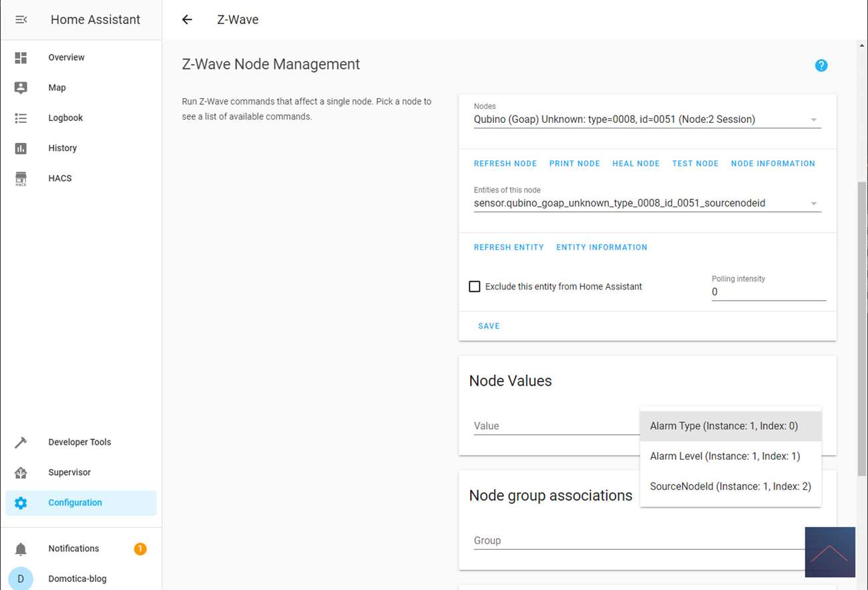The width and height of the screenshot is (868, 590).
Task: Click the HACS store icon
Action: [x=21, y=178]
